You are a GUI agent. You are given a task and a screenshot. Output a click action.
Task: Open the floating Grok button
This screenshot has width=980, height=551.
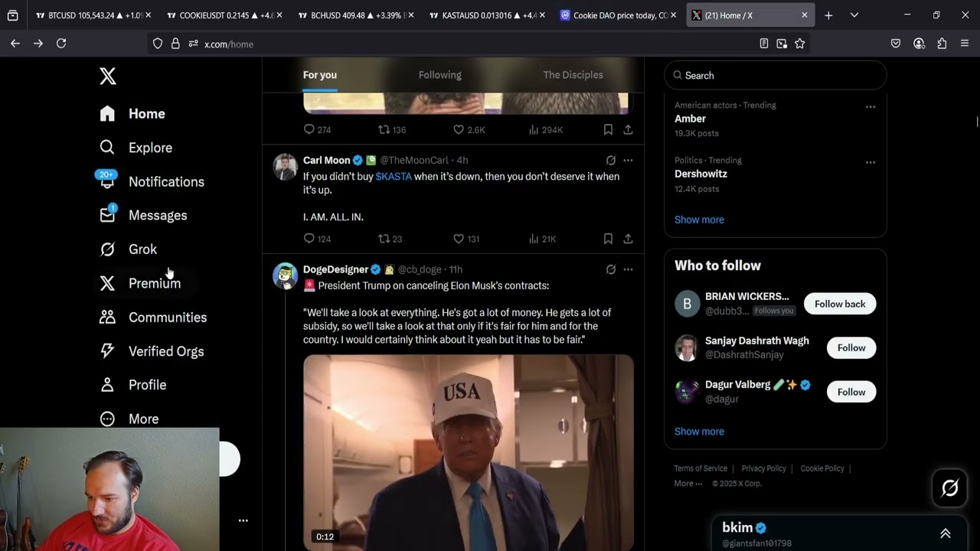click(950, 487)
